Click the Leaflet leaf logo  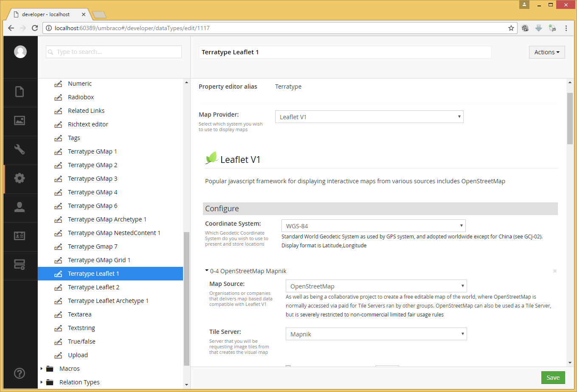tap(211, 158)
